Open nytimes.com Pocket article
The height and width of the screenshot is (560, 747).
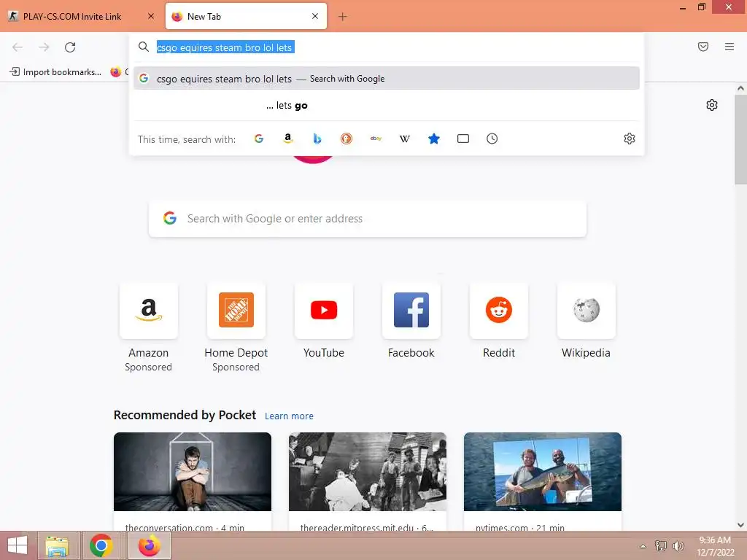(x=543, y=481)
